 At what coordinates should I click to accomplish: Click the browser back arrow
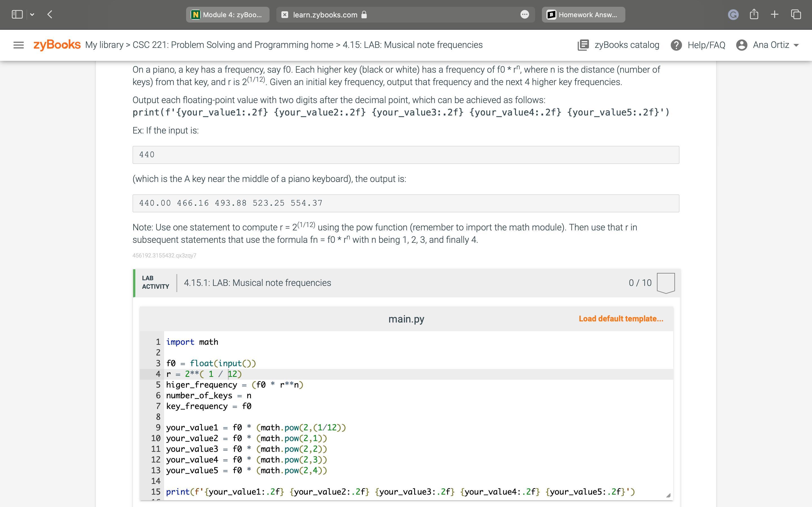pos(50,14)
